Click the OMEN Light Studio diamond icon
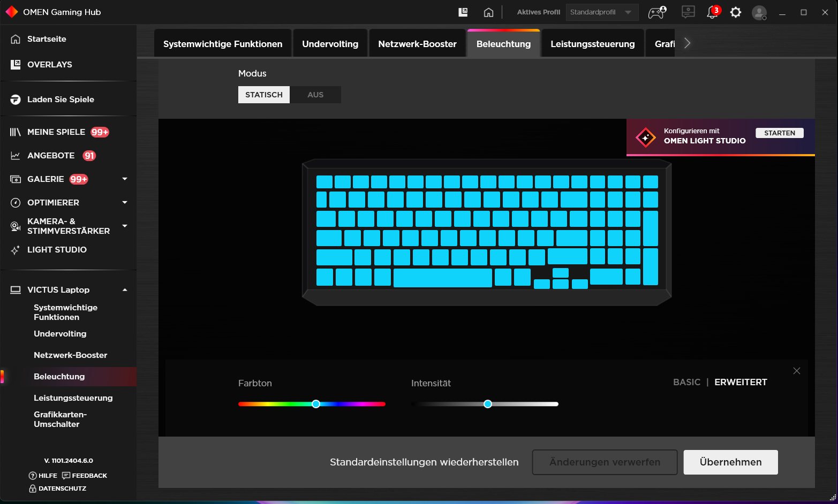The width and height of the screenshot is (838, 504). (645, 138)
